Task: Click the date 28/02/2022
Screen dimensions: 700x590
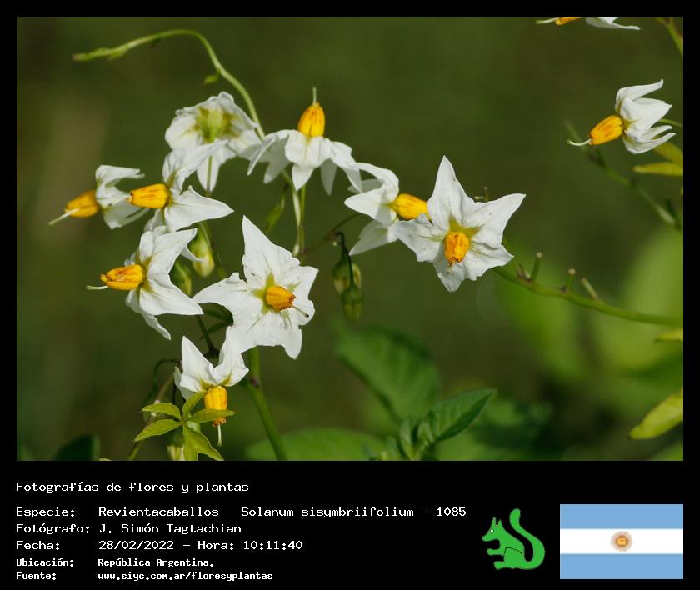Action: 136,545
